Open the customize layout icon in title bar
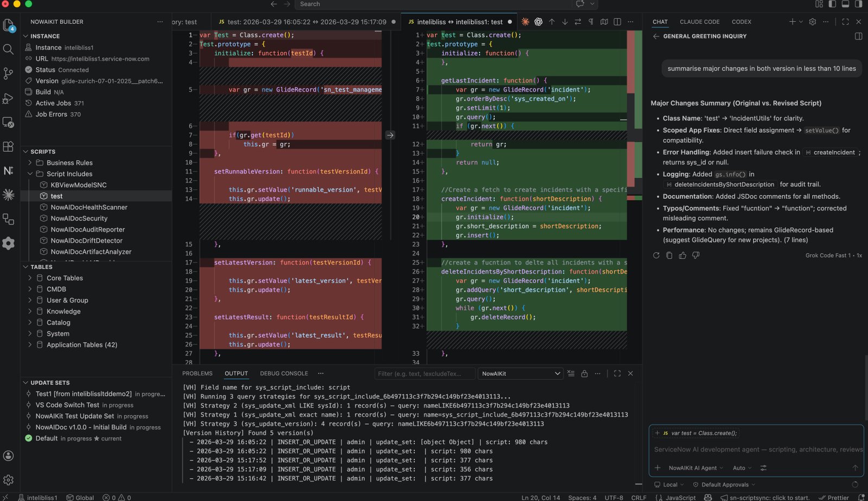This screenshot has width=868, height=501. pyautogui.click(x=819, y=4)
